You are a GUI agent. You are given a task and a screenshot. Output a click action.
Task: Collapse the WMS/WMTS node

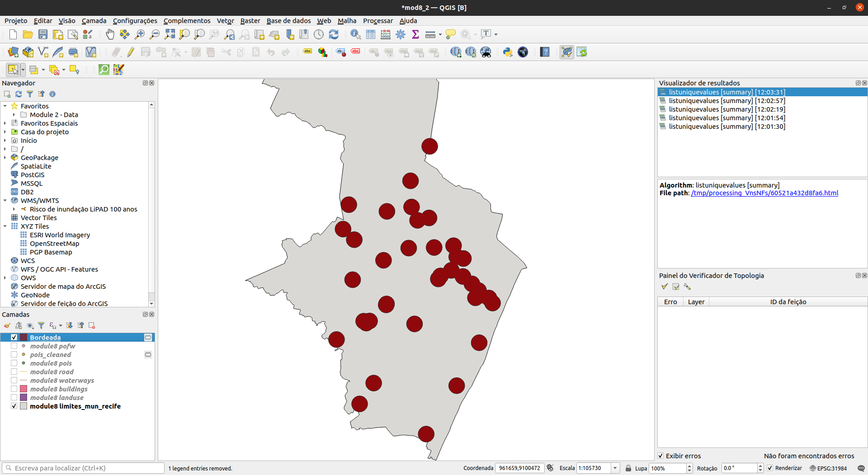tap(5, 201)
